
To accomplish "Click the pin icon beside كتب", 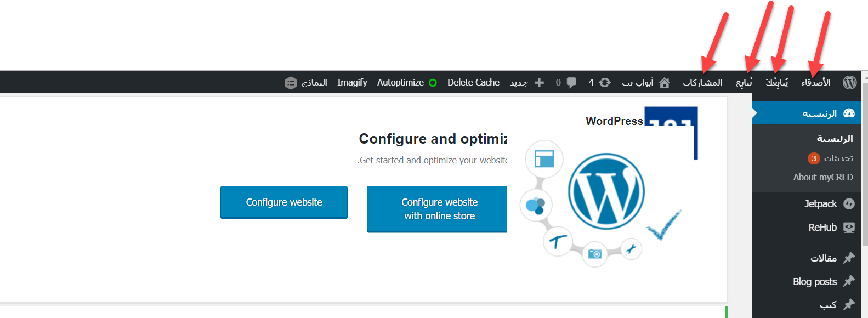I will pyautogui.click(x=849, y=304).
